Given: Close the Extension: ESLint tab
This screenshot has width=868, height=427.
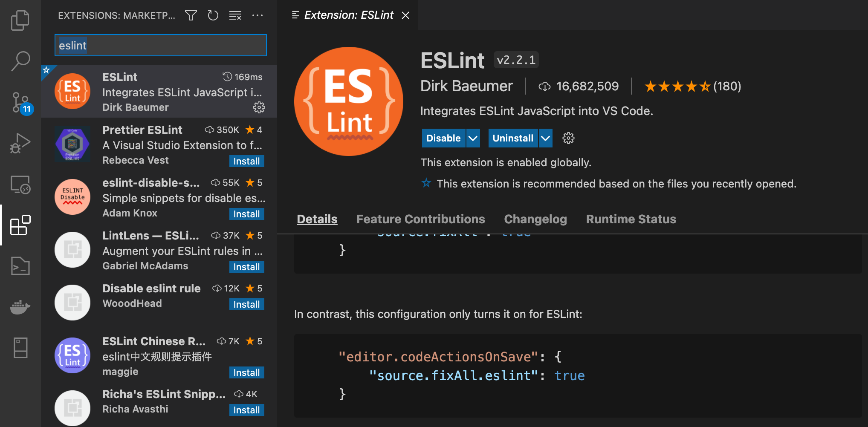Looking at the screenshot, I should point(406,15).
